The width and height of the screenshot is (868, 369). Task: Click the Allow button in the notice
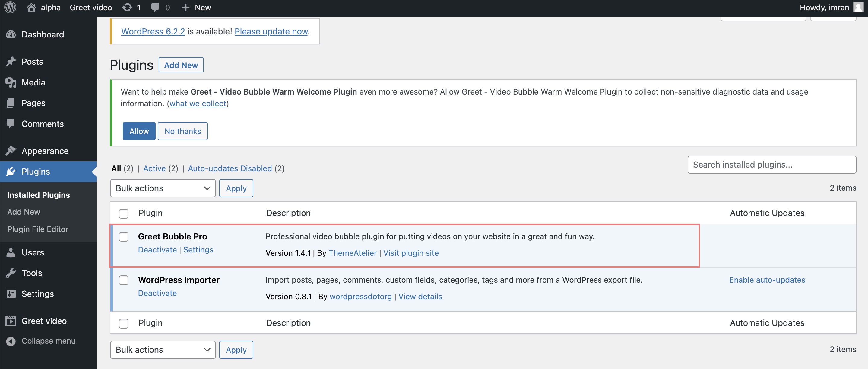[139, 131]
